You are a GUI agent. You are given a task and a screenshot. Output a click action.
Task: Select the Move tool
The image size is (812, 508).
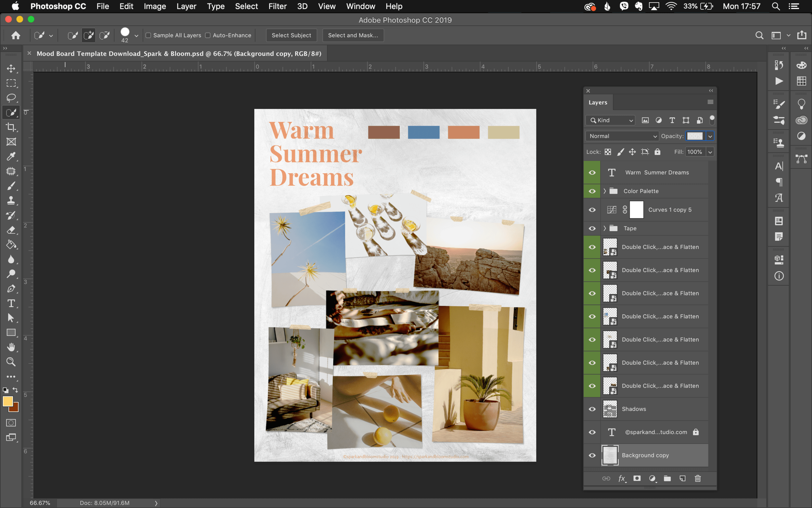point(11,68)
